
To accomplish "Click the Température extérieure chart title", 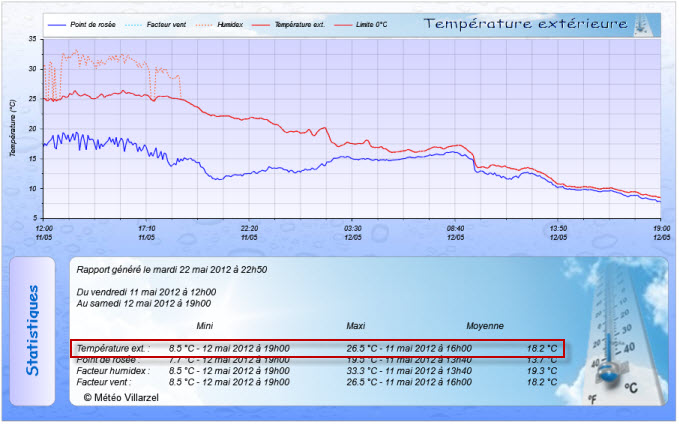I will pyautogui.click(x=525, y=23).
